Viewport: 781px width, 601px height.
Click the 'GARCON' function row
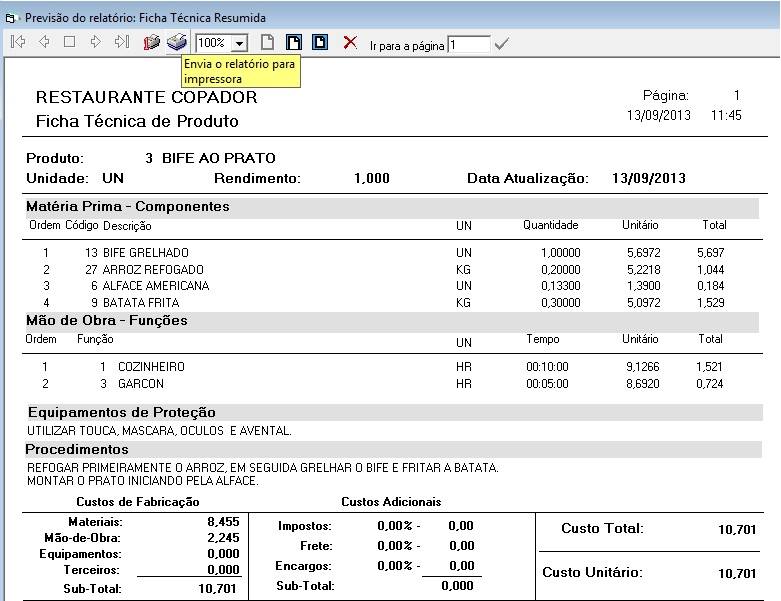tap(384, 384)
